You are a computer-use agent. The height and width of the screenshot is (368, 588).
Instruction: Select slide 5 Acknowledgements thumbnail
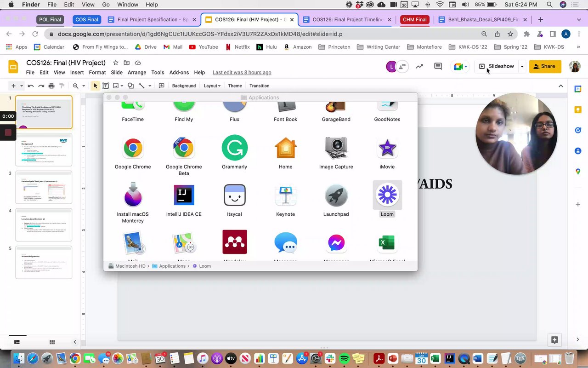click(44, 263)
